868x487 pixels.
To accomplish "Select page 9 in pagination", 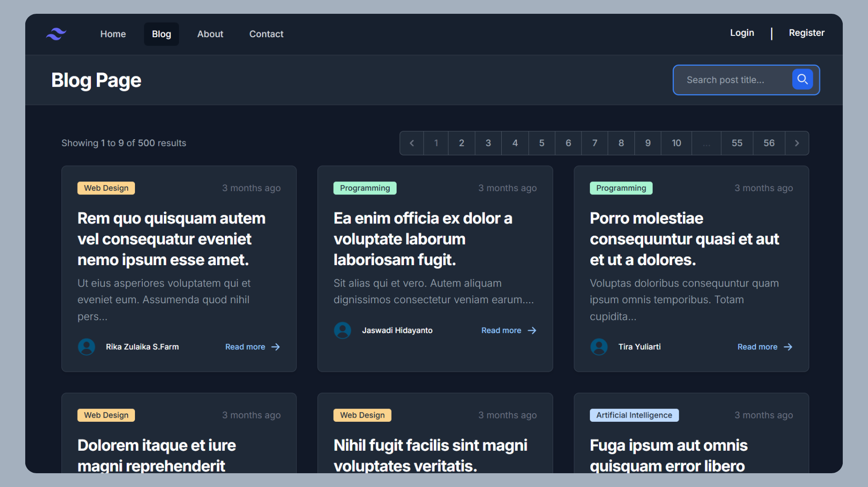I will [x=648, y=143].
